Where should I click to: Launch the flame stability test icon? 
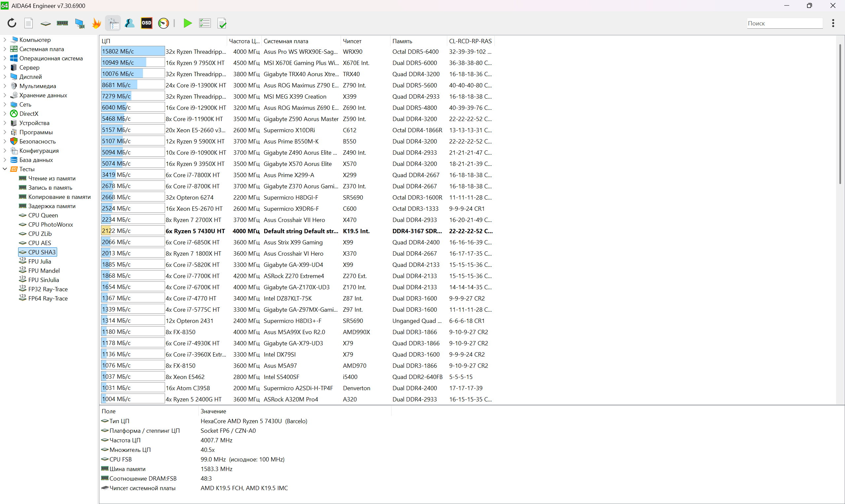pyautogui.click(x=96, y=23)
